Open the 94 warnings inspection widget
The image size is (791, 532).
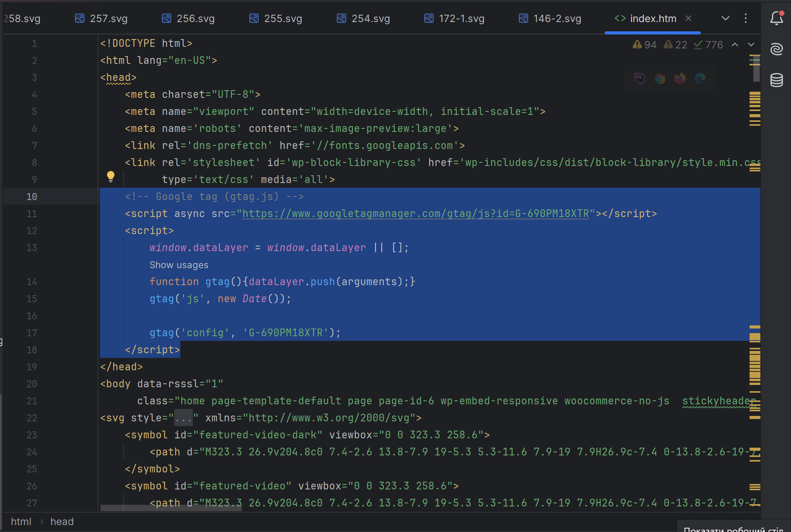[x=645, y=45]
